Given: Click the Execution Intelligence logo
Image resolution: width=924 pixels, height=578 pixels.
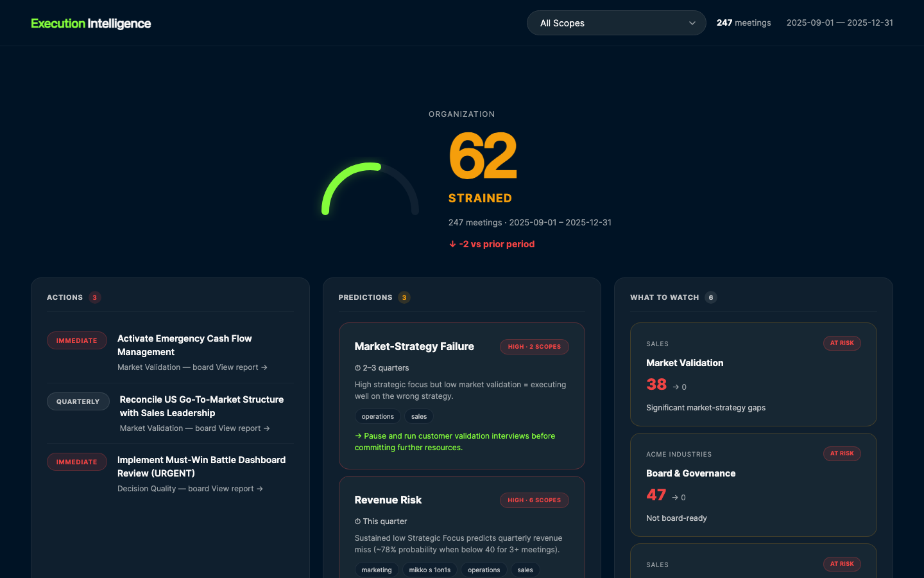Looking at the screenshot, I should tap(90, 22).
